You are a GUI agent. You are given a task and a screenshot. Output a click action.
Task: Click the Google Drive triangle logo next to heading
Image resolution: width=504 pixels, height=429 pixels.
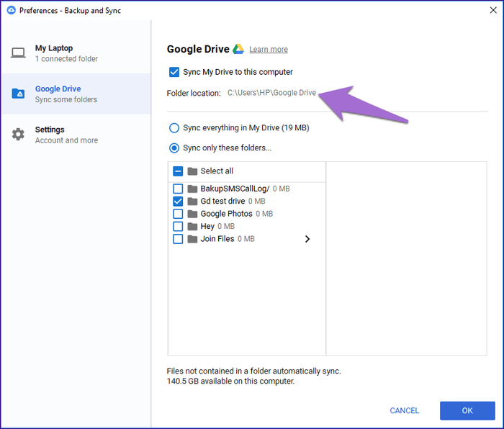tap(238, 49)
